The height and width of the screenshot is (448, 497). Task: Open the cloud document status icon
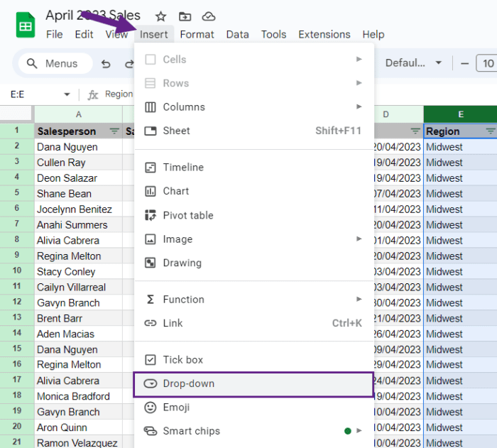point(209,16)
